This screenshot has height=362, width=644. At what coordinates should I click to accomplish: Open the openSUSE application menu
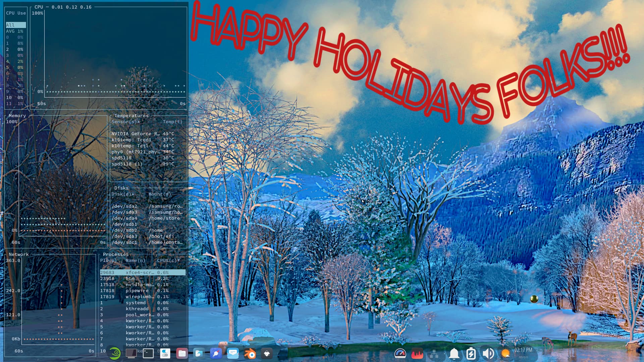[x=115, y=353]
